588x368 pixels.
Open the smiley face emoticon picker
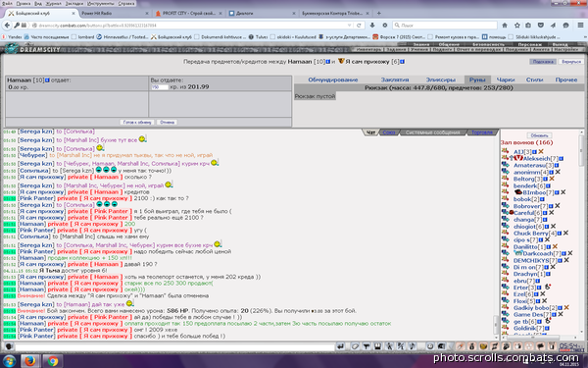pos(430,346)
